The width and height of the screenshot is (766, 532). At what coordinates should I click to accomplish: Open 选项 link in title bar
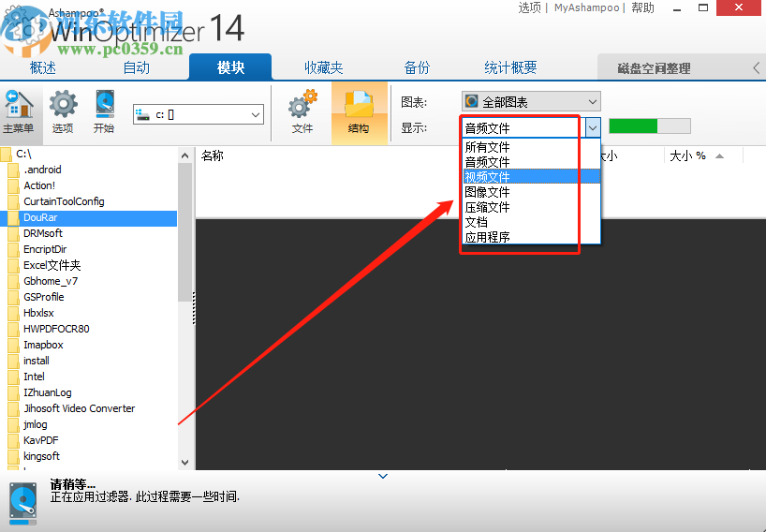[x=530, y=7]
